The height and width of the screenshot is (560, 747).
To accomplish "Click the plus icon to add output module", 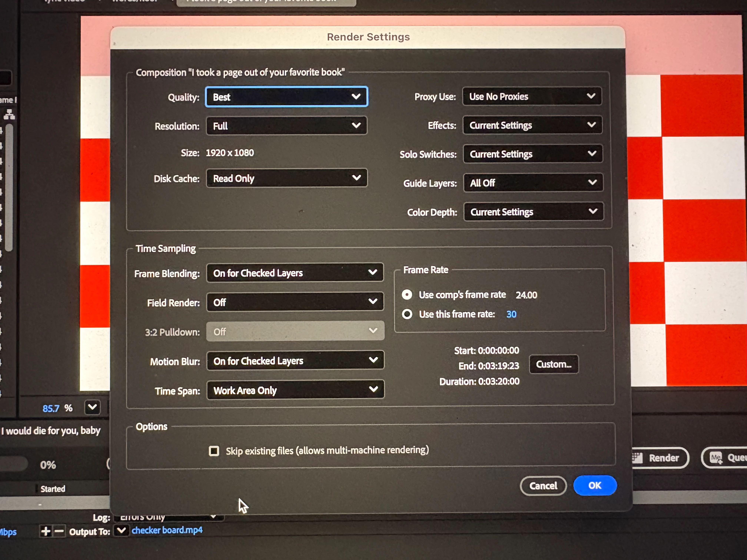I will click(46, 531).
